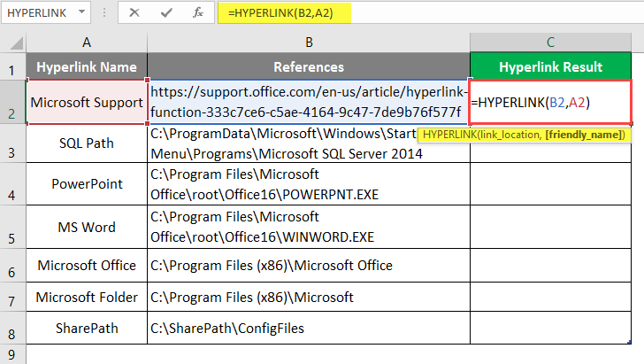Viewport: 644px width, 364px height.
Task: Open Insert Function fx dialog
Action: (198, 12)
